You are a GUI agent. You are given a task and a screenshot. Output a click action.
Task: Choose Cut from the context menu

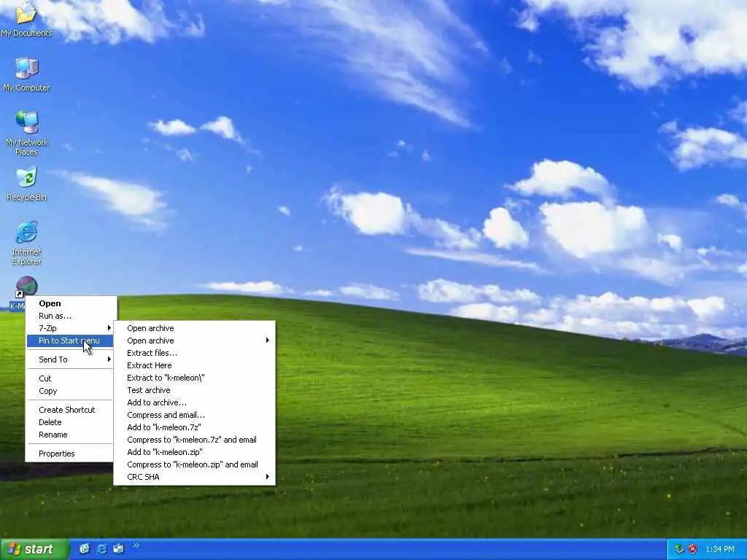pyautogui.click(x=69, y=378)
